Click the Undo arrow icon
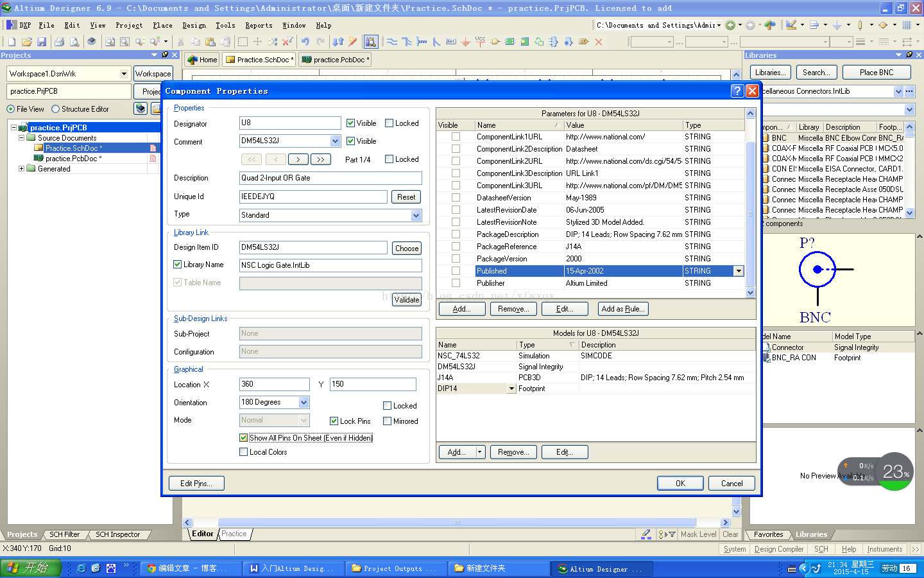924x578 pixels. [305, 42]
